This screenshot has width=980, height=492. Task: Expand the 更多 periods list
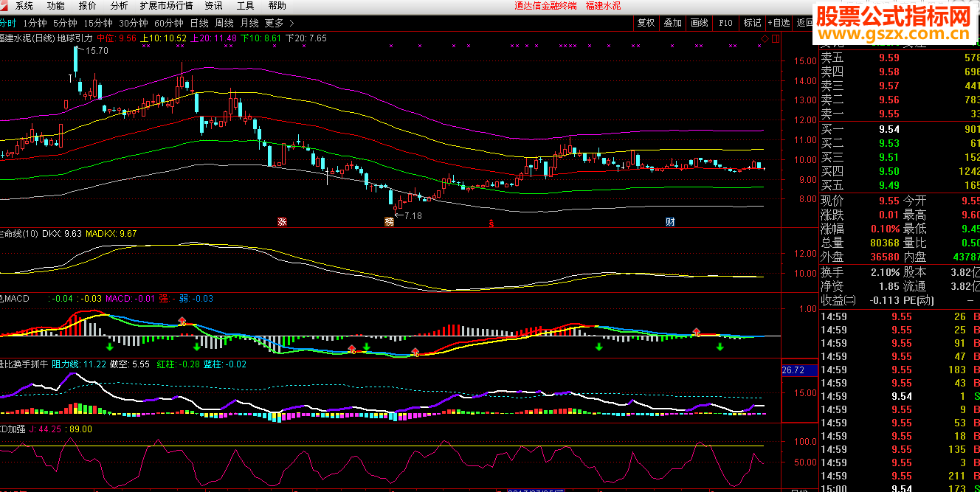pos(279,23)
